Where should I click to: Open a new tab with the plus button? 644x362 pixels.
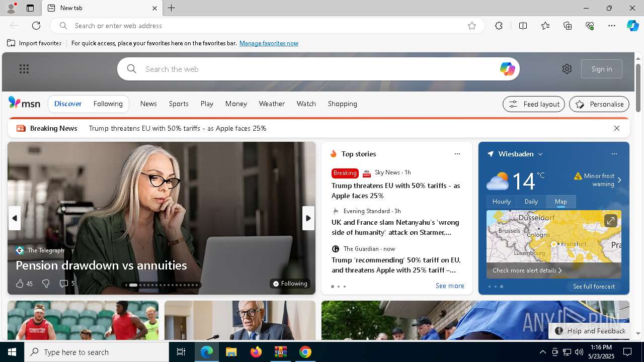(x=172, y=8)
